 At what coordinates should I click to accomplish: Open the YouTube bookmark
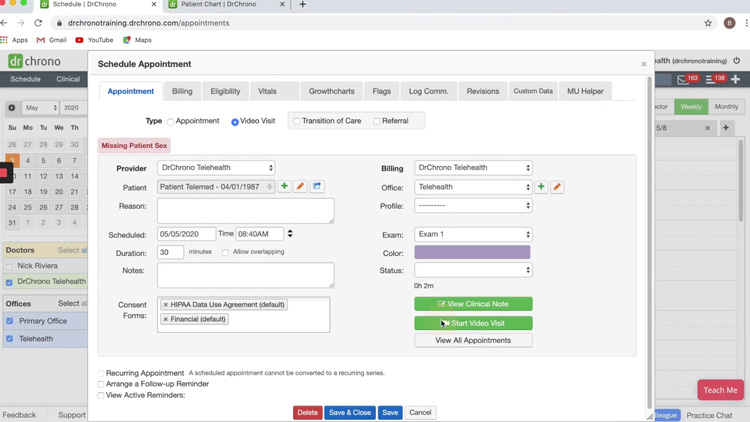[94, 40]
